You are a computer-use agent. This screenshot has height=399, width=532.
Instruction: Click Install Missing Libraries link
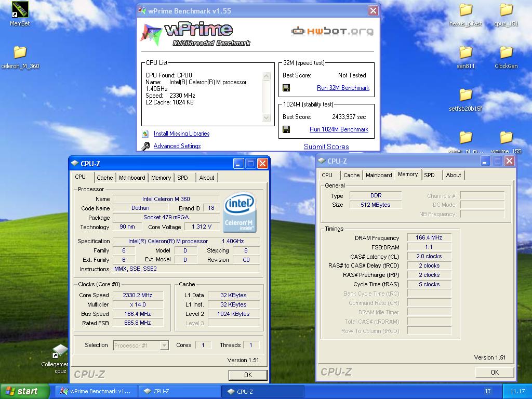(181, 134)
